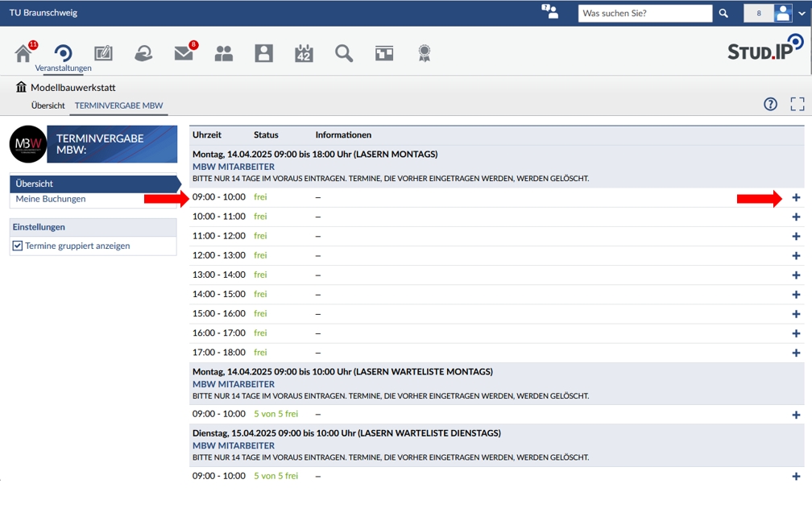Click the Status column header

(266, 134)
